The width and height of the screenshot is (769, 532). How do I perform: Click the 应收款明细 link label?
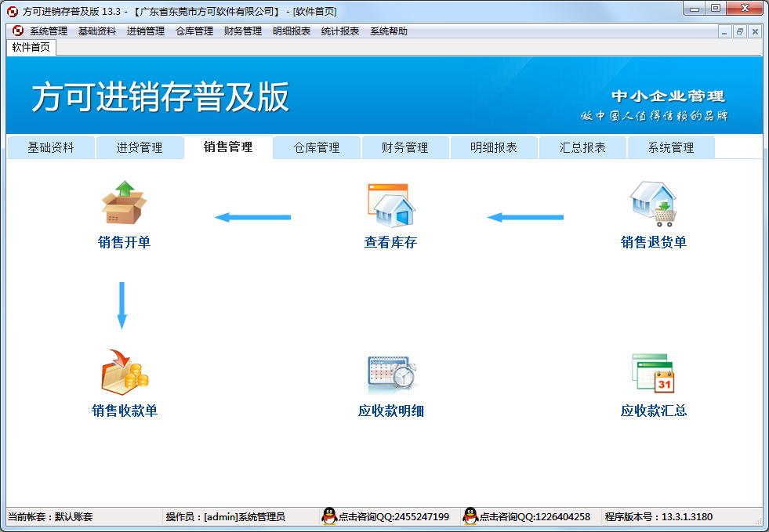click(x=391, y=411)
